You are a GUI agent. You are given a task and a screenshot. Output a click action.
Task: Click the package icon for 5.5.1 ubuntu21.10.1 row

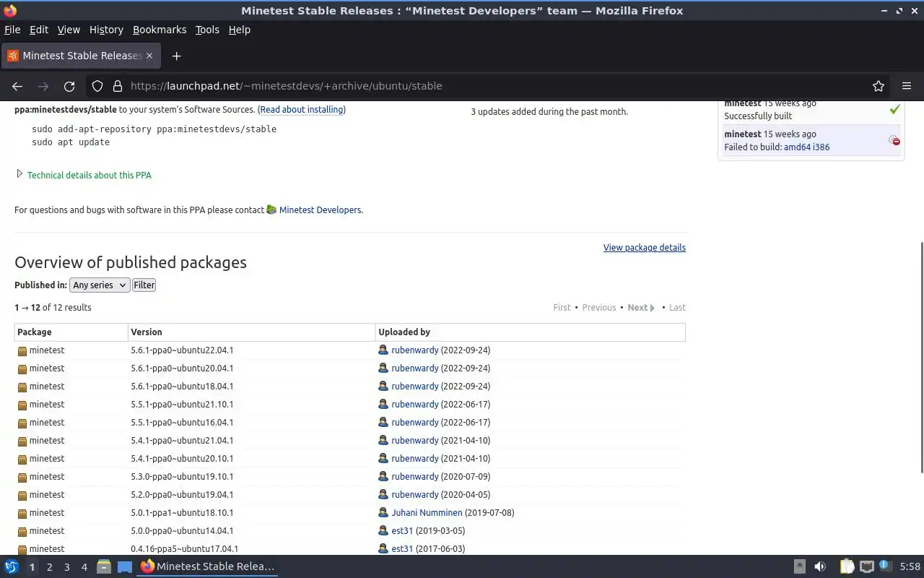coord(22,405)
